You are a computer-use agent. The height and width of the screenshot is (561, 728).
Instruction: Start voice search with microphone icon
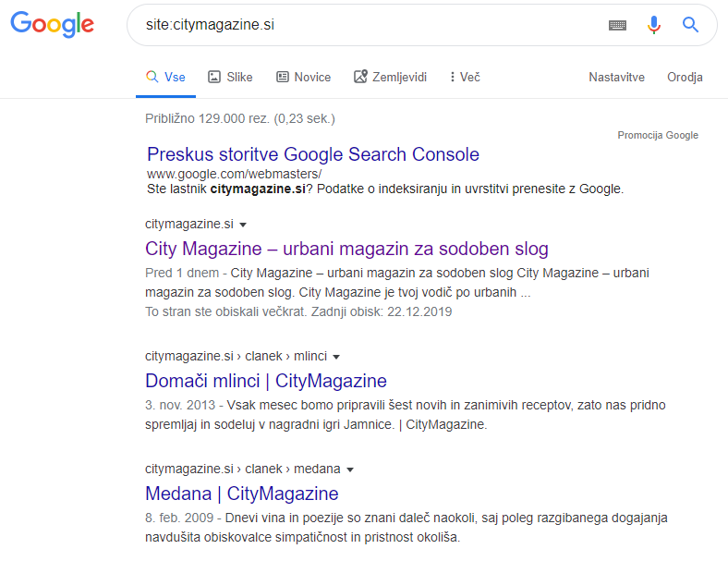pos(654,25)
